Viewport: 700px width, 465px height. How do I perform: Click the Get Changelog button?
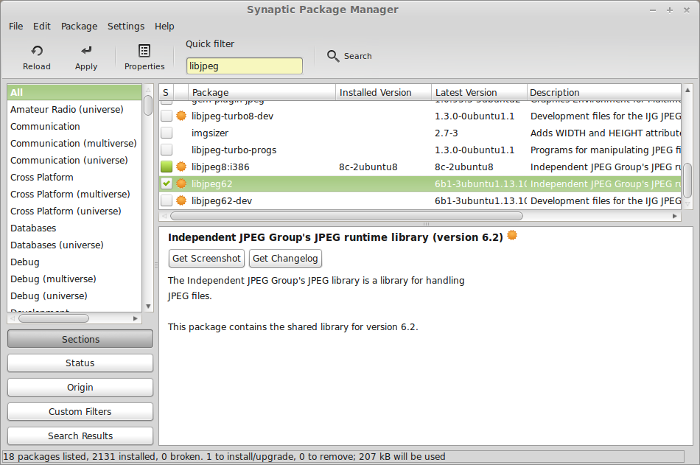coord(285,258)
